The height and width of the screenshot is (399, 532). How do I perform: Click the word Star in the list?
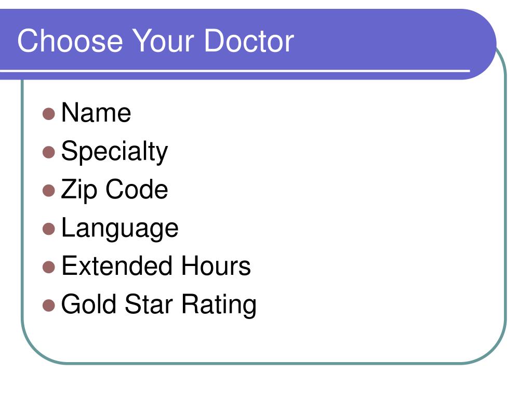149,304
